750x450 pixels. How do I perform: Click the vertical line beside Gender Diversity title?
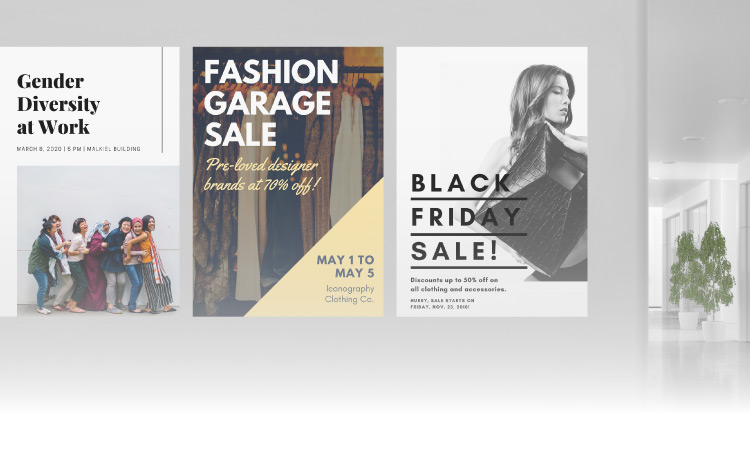[x=162, y=99]
